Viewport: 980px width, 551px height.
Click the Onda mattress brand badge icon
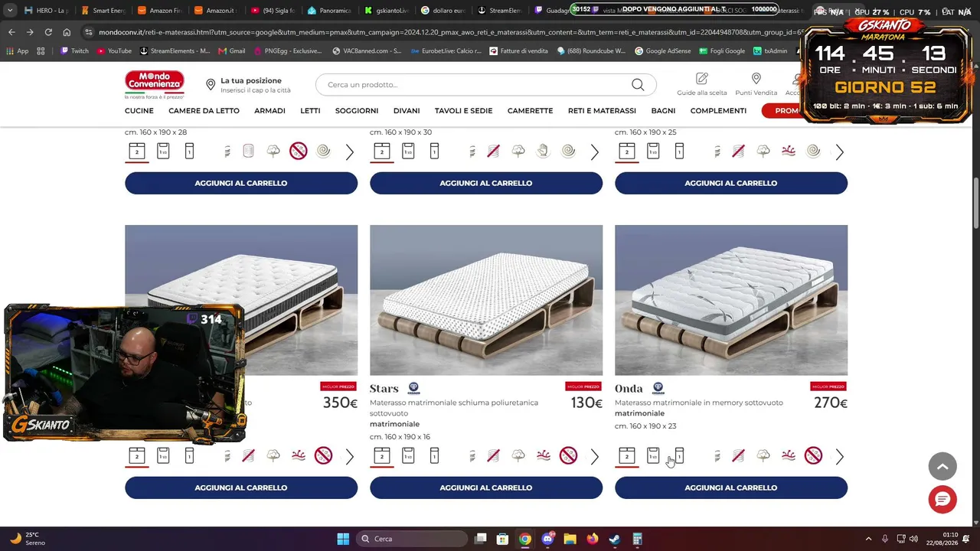point(658,388)
